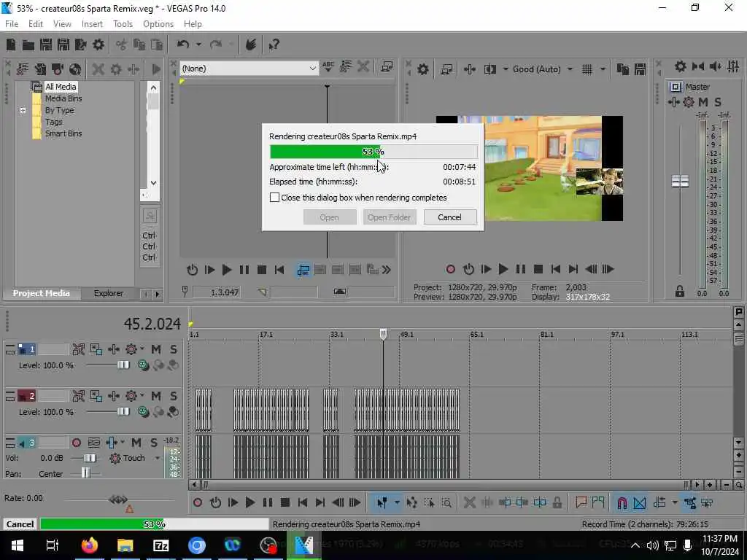This screenshot has width=747, height=560.
Task: Click the What's This Help icon
Action: pyautogui.click(x=274, y=44)
